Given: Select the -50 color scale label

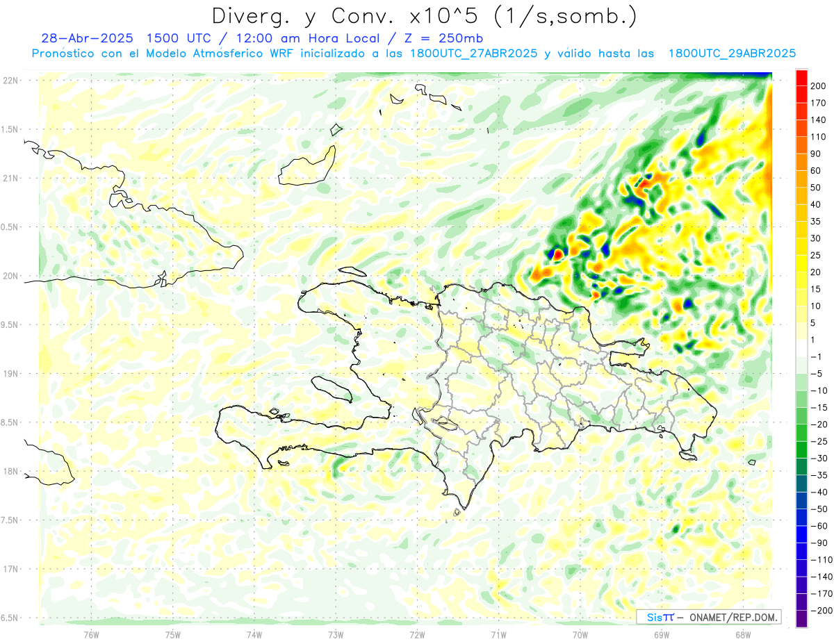Looking at the screenshot, I should [819, 509].
